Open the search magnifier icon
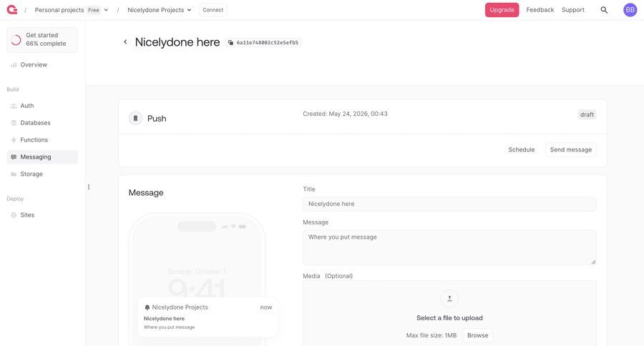The height and width of the screenshot is (346, 644). pos(604,10)
